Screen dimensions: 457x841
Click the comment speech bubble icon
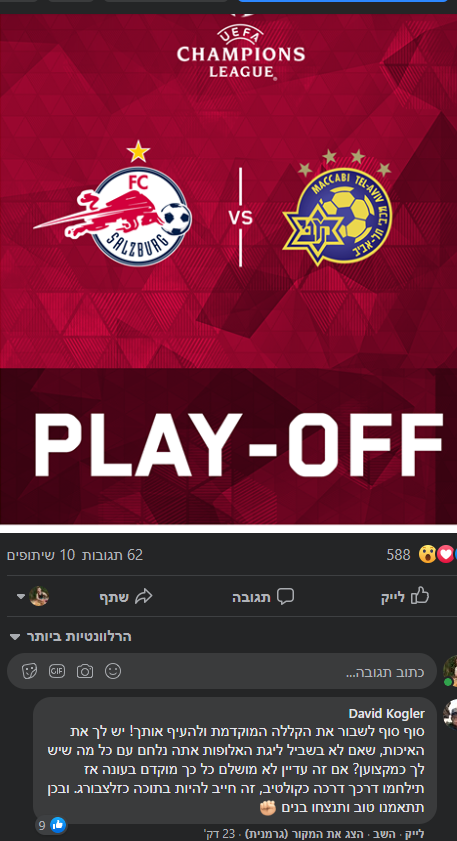(x=285, y=596)
